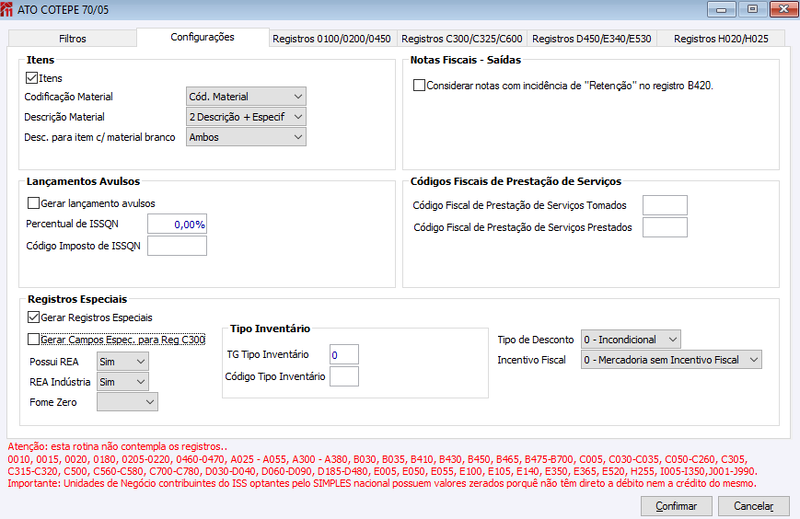Open Desc. para item c/ material branco dropdown
800x519 pixels.
[246, 137]
